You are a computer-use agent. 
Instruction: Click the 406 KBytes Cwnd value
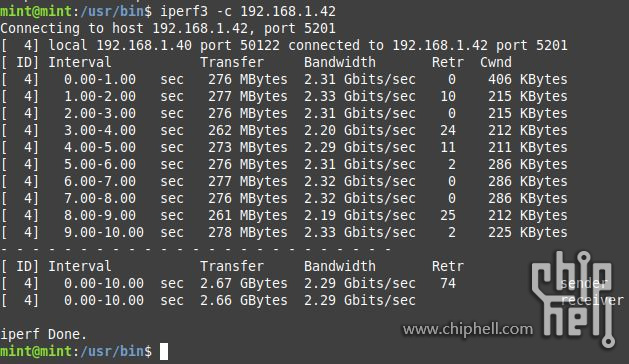click(x=528, y=79)
